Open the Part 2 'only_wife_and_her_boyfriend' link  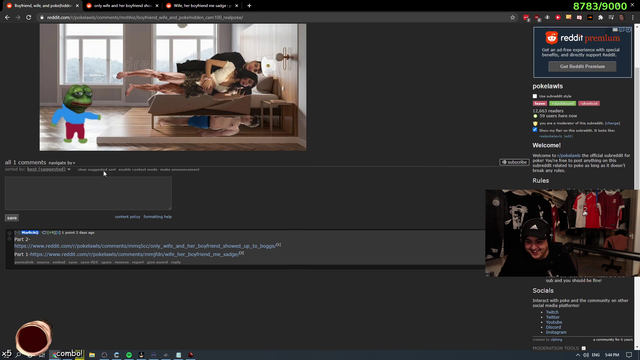click(145, 246)
